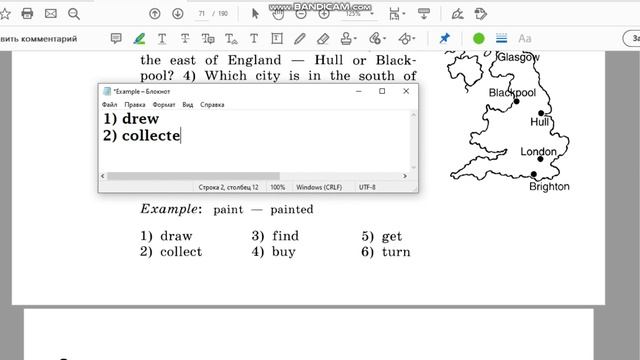Choose the hand pan tool

pos(278,15)
